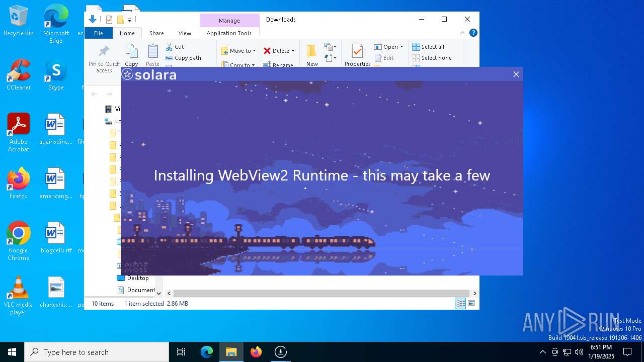
Task: Click '1 item selected 2.86 MB' status
Action: pyautogui.click(x=156, y=304)
